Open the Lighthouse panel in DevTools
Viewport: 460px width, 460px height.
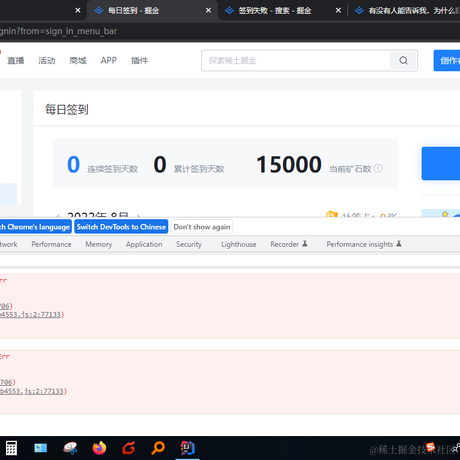tap(239, 244)
